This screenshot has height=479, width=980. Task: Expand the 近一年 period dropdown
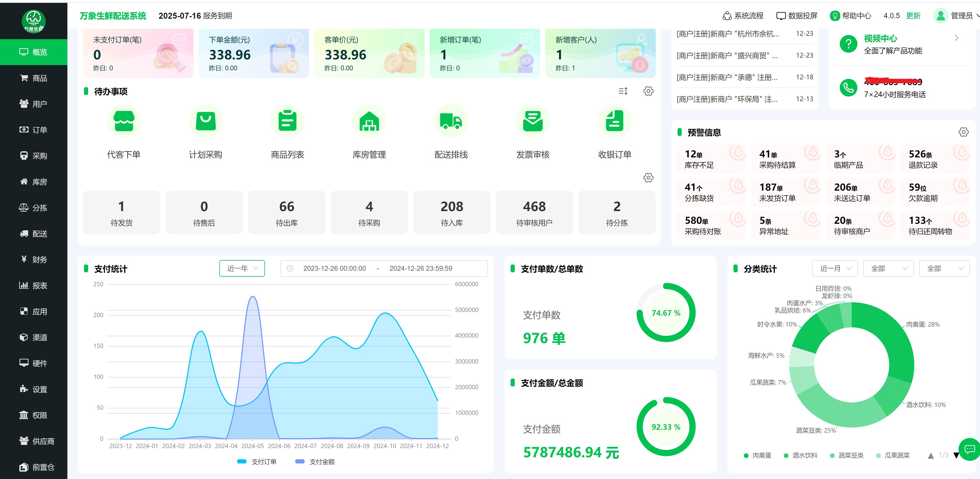[x=242, y=268]
